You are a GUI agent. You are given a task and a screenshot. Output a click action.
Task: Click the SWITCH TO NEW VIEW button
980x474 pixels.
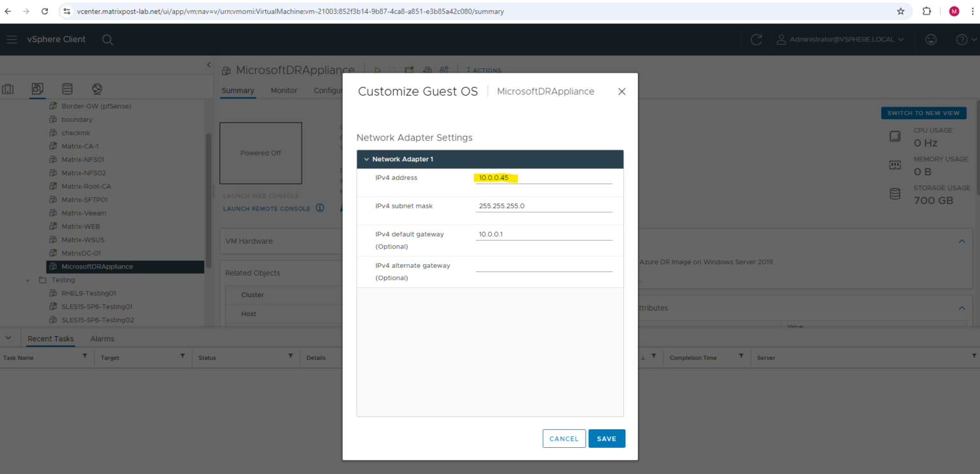tap(923, 113)
